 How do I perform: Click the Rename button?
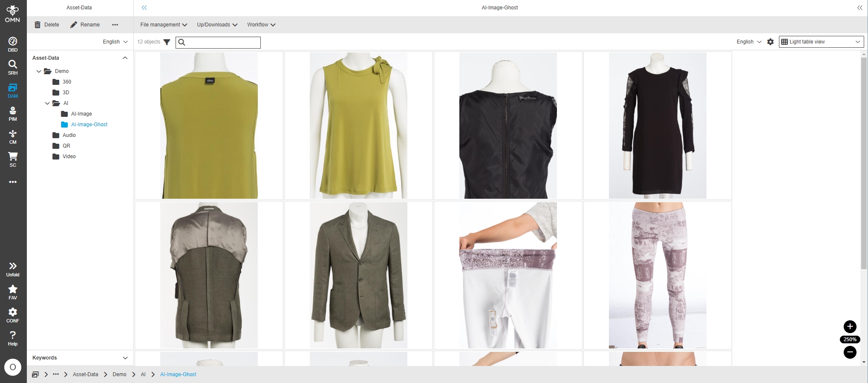tap(85, 25)
